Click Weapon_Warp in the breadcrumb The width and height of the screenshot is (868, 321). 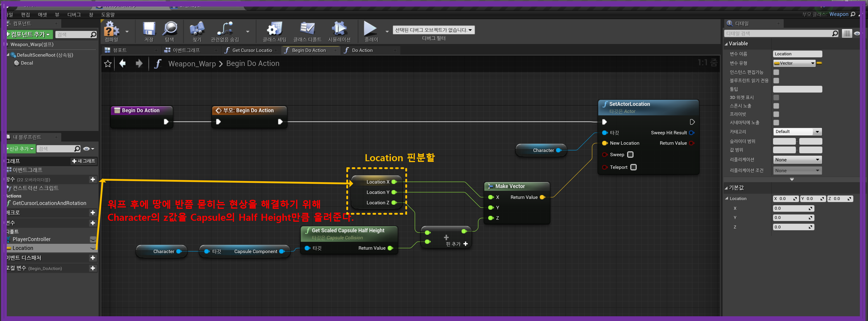tap(192, 64)
